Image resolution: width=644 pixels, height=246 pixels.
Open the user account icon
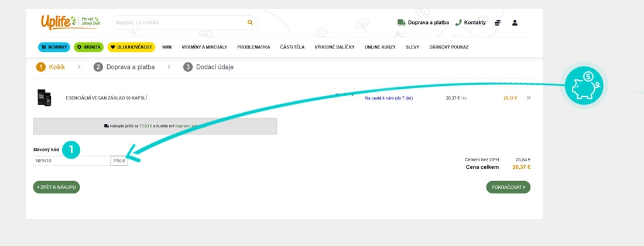tap(515, 23)
